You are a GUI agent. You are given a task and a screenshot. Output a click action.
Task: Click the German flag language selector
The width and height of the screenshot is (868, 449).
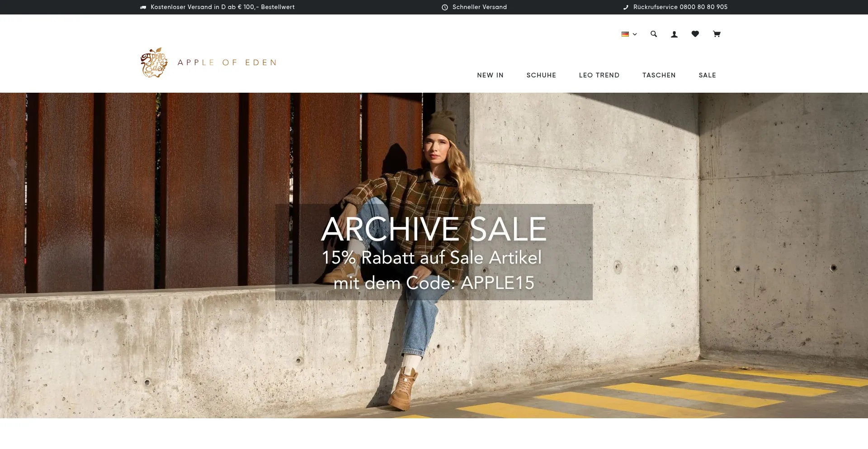(x=625, y=34)
